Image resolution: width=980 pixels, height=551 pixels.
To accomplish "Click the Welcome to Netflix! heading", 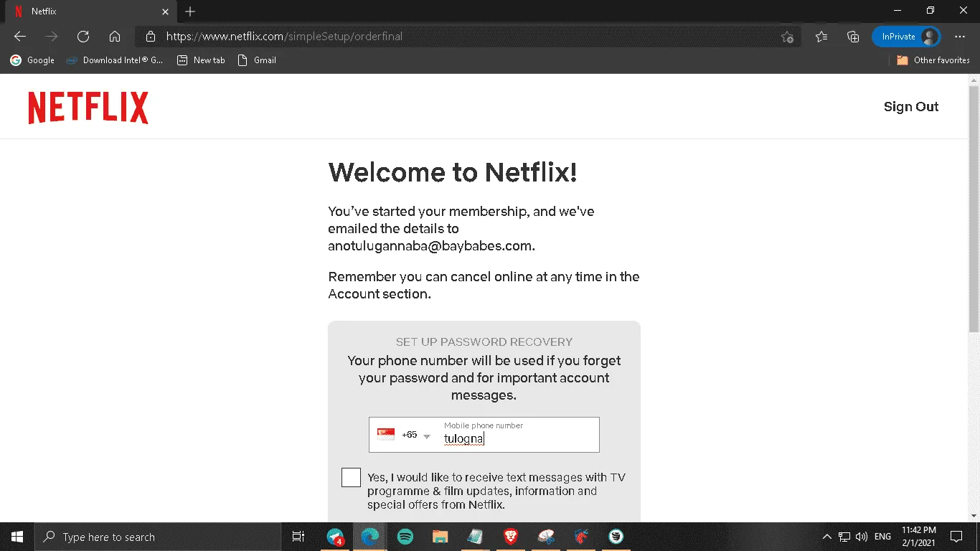I will [x=453, y=172].
